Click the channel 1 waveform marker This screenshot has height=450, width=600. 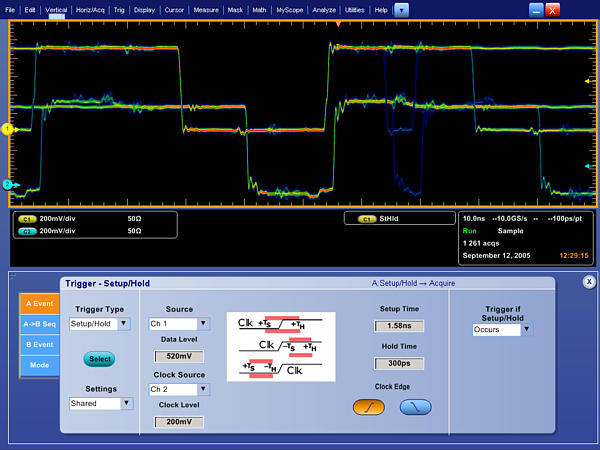[x=7, y=129]
